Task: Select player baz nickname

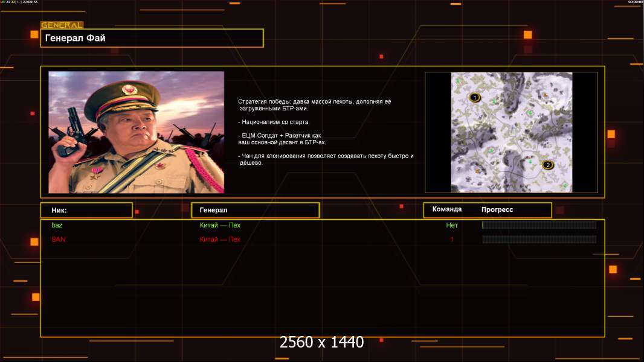Action: 57,225
